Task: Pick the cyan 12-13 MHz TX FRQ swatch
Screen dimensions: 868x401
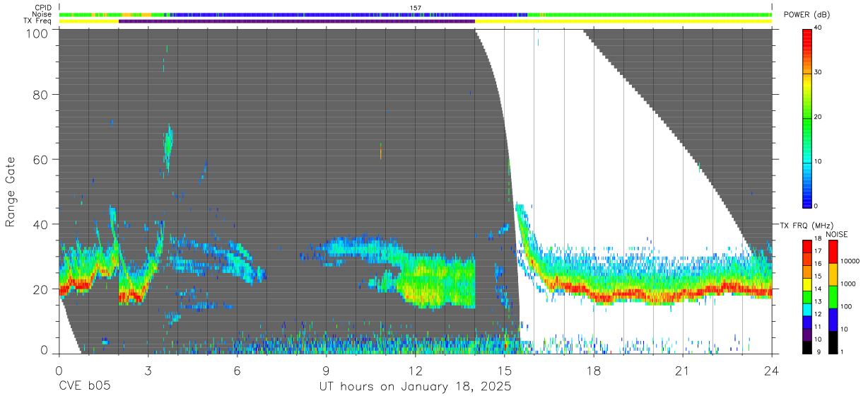Action: tap(807, 310)
